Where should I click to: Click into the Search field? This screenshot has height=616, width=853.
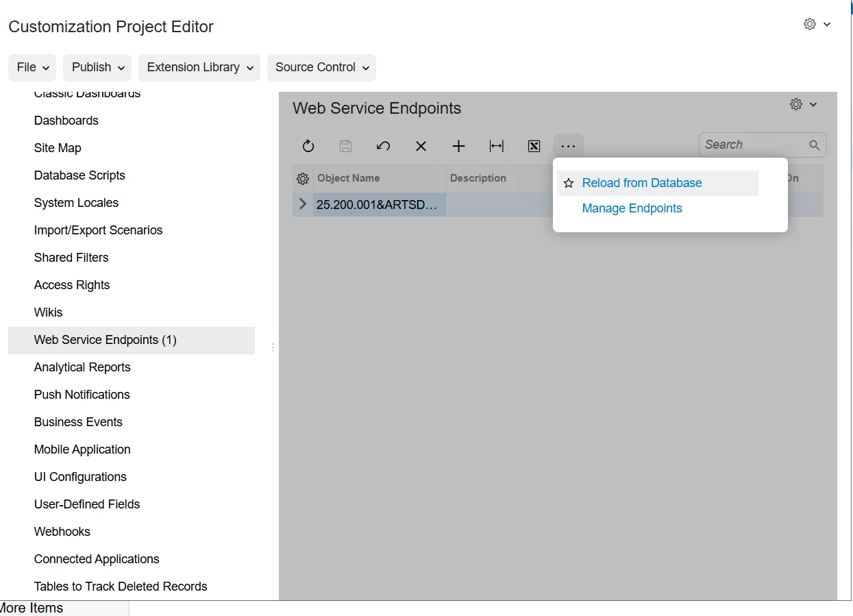(754, 145)
